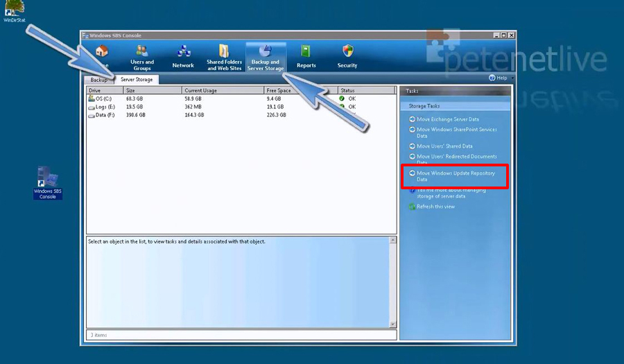Click the 362 MB current usage value

pyautogui.click(x=193, y=107)
